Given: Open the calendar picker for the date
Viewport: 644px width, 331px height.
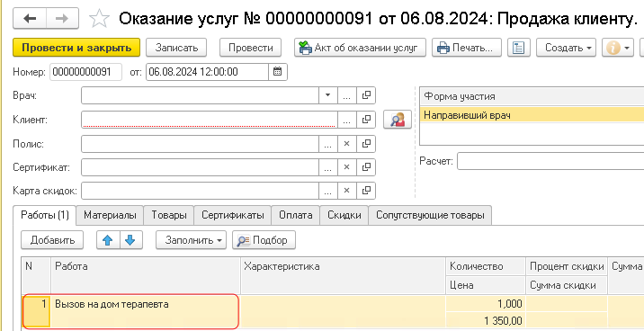Looking at the screenshot, I should tap(278, 72).
